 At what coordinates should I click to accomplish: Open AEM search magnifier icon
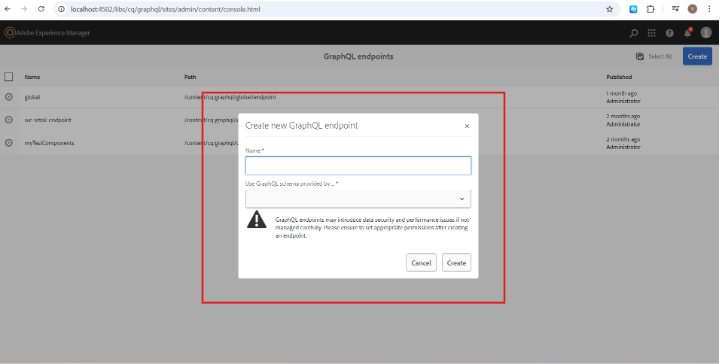pyautogui.click(x=634, y=33)
